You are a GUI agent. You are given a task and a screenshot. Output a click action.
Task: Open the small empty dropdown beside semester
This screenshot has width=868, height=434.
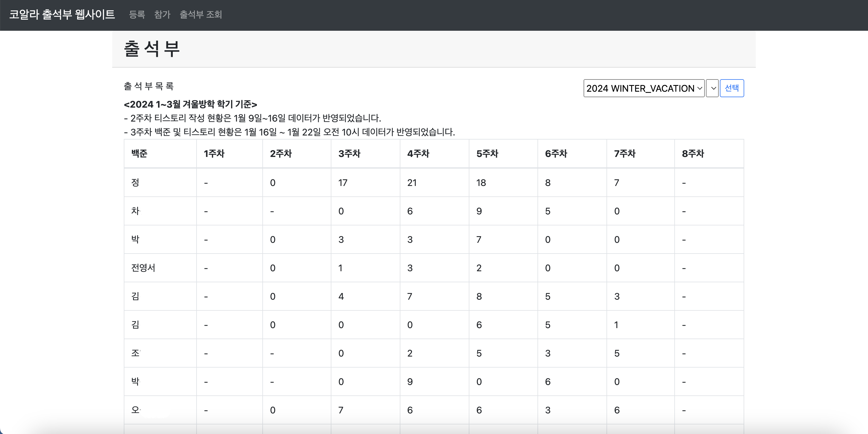(712, 88)
